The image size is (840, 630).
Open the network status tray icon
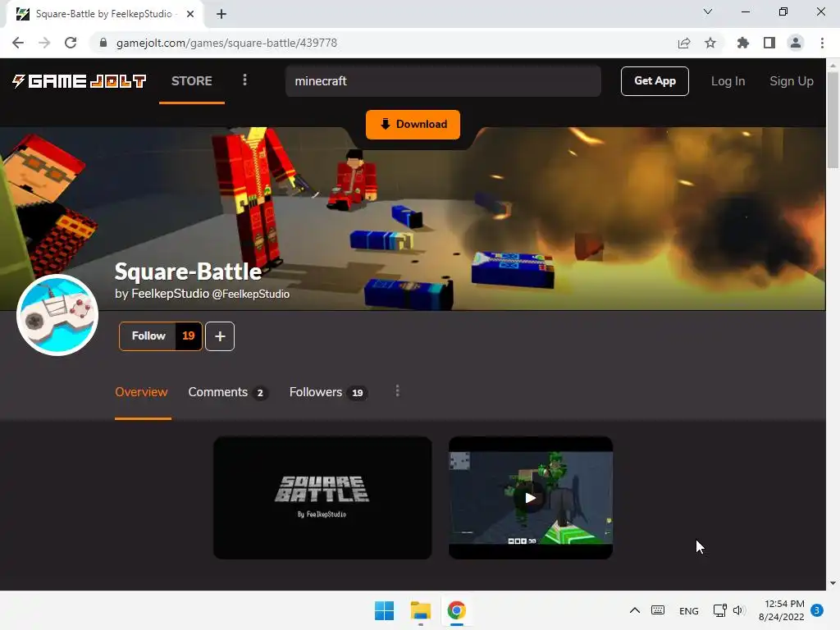coord(719,610)
